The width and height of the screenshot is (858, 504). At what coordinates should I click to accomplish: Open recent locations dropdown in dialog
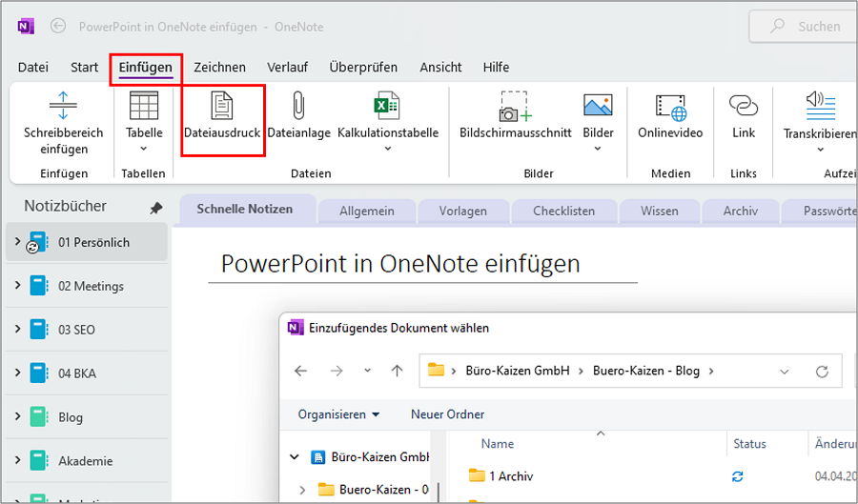coord(367,371)
